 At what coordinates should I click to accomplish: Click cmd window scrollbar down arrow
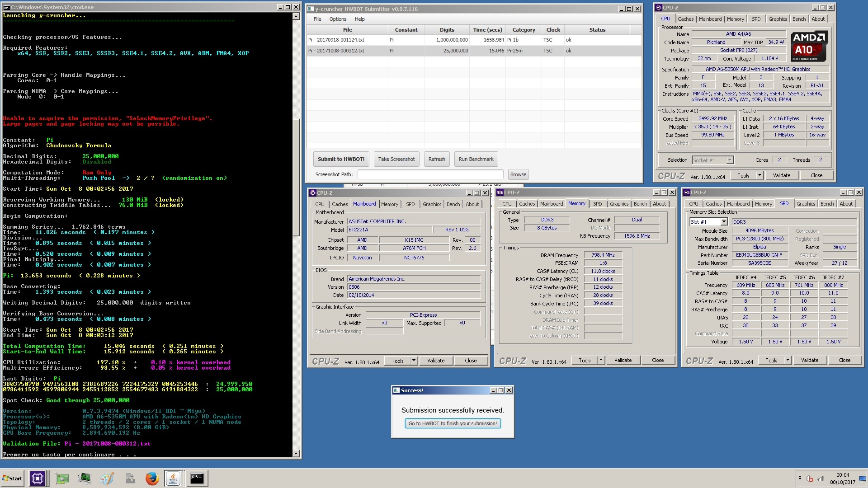(296, 454)
